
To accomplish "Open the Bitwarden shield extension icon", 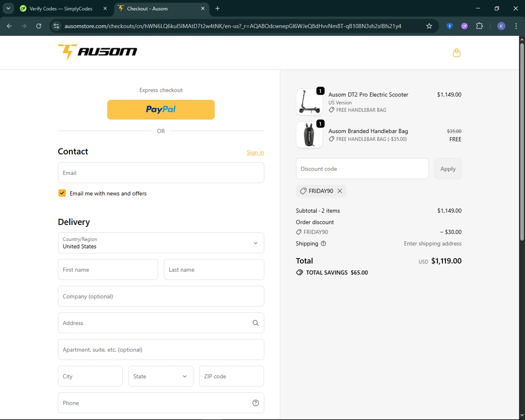I will 450,26.
